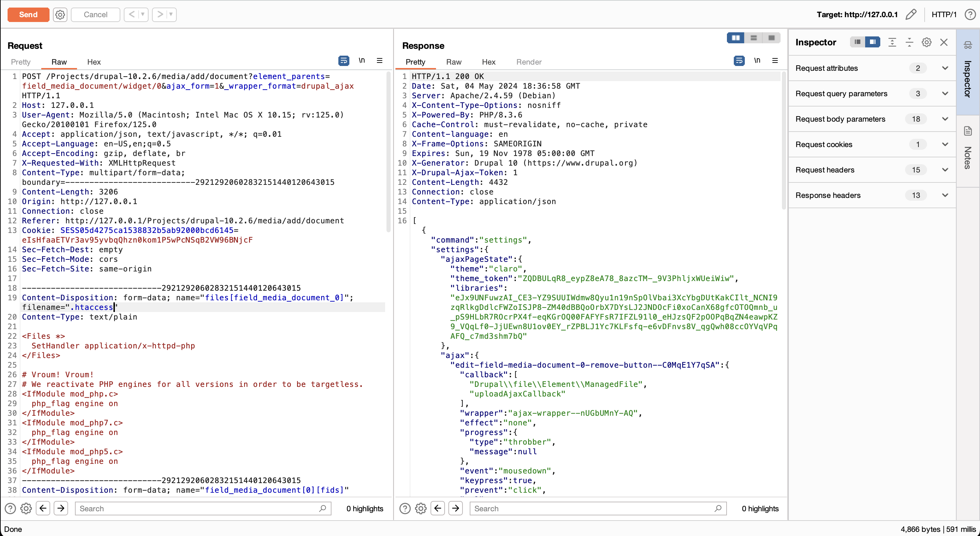Collapse all Inspector sections icon
Viewport: 980px width, 536px height.
909,42
